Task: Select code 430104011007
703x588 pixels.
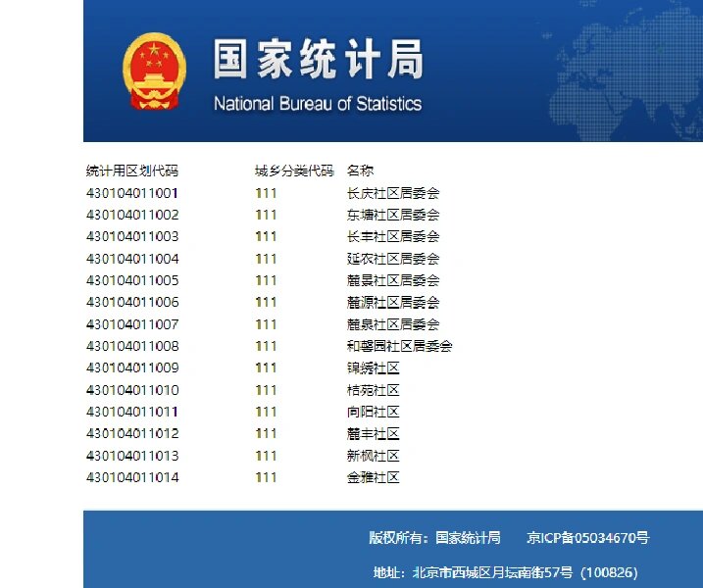Action: (x=132, y=324)
